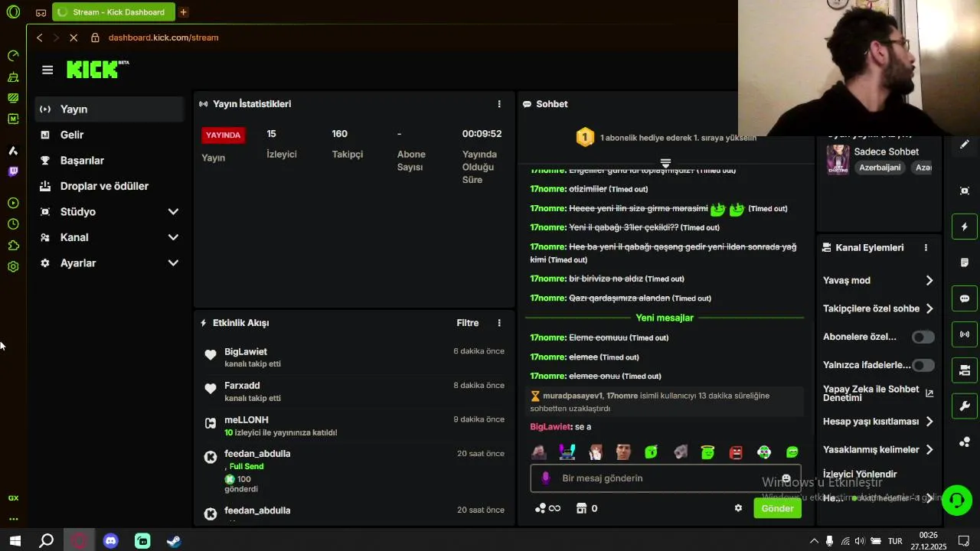Viewport: 980px width, 551px height.
Task: Open Twitch in the Opera GX sidebar
Action: 13,171
